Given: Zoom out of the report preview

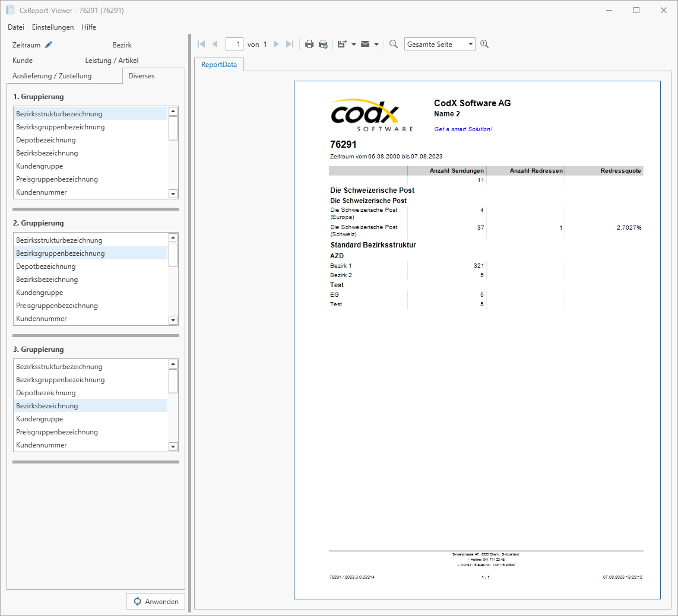Looking at the screenshot, I should point(394,44).
